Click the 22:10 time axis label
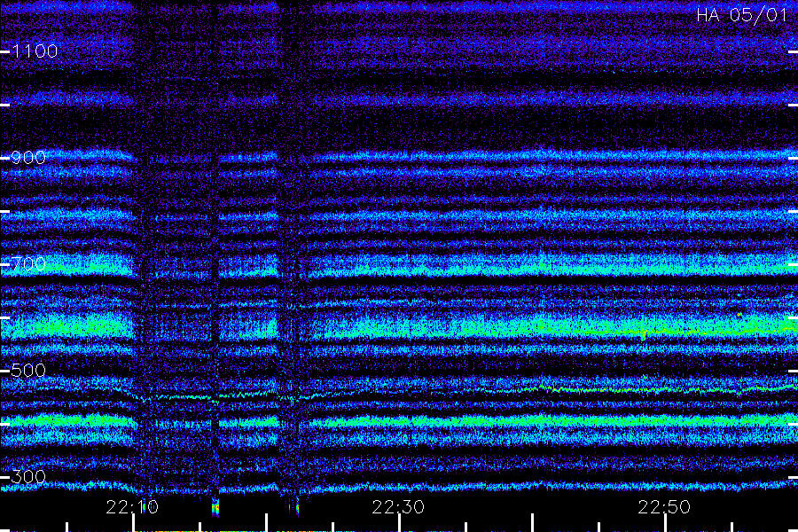Viewport: 798px width, 532px height. [x=132, y=507]
